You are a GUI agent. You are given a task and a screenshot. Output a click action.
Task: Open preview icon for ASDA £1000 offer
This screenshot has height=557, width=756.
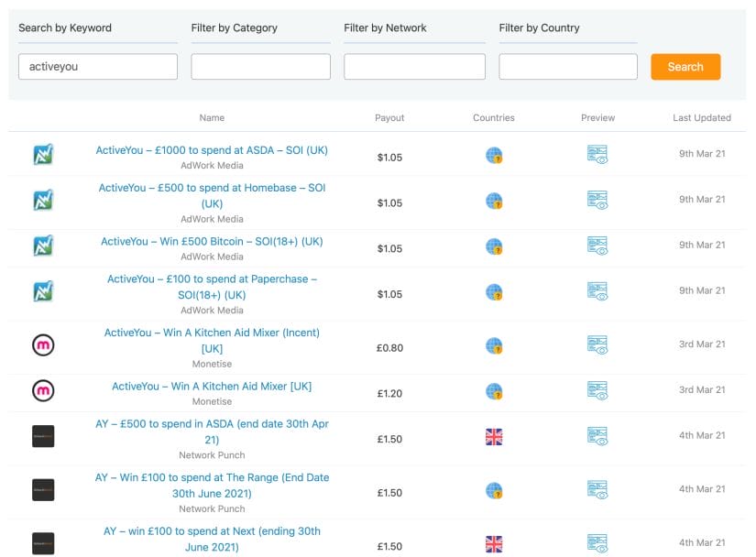[x=597, y=155]
